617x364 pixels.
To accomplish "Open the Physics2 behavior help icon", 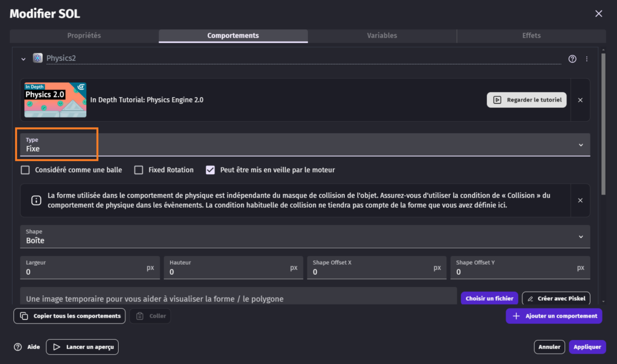I will coord(572,59).
